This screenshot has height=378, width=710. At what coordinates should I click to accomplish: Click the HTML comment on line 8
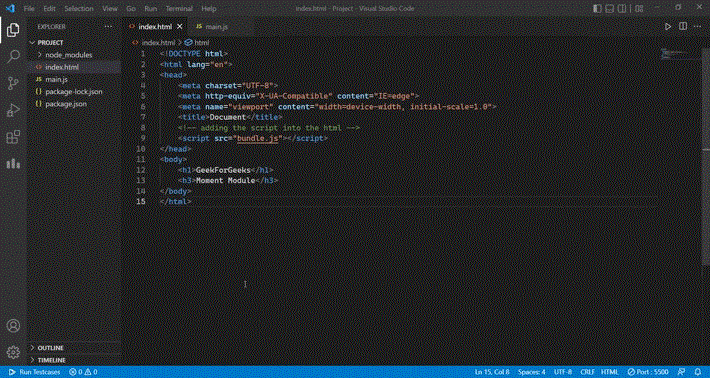269,128
